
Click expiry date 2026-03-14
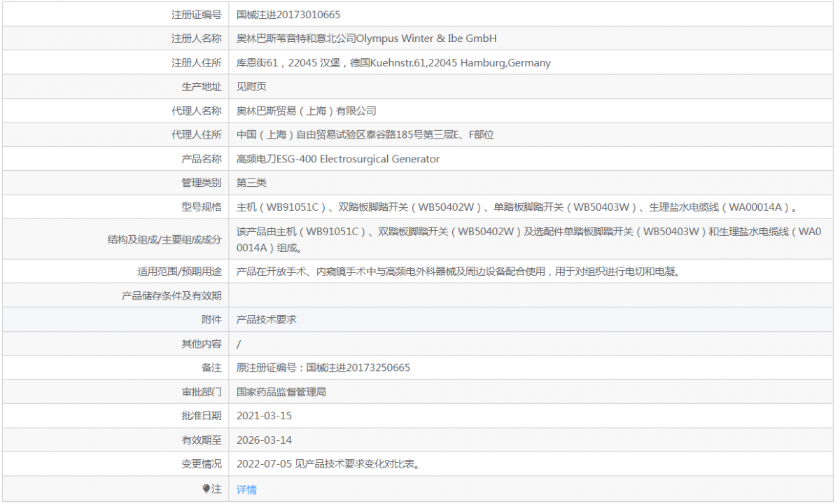tap(264, 440)
